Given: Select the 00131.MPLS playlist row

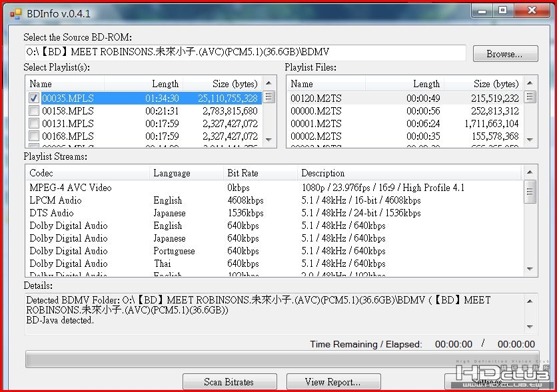Looking at the screenshot, I should [x=144, y=123].
